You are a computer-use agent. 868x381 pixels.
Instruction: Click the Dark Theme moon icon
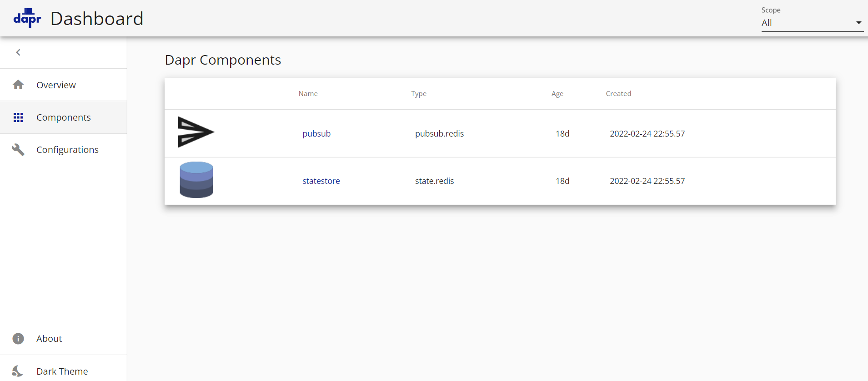(x=18, y=371)
